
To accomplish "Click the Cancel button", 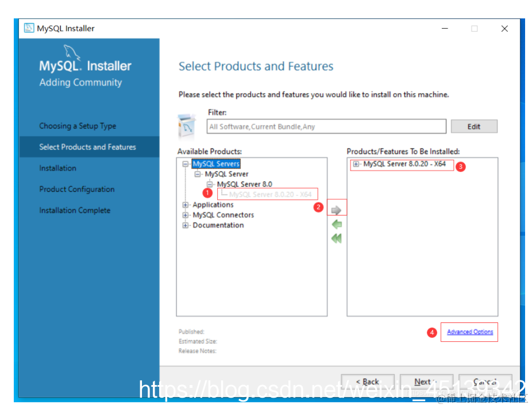I will [485, 382].
